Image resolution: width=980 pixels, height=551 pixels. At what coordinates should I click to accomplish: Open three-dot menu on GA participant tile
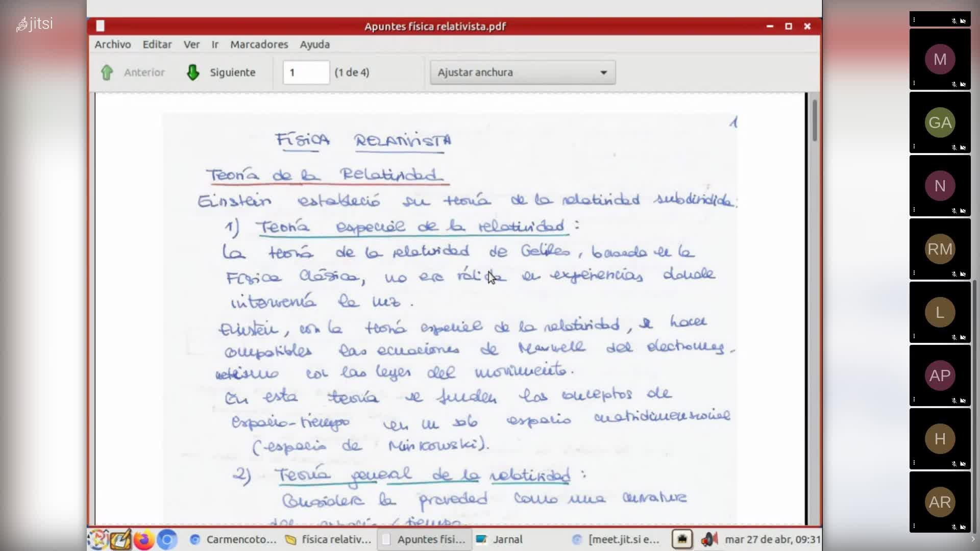coord(914,146)
